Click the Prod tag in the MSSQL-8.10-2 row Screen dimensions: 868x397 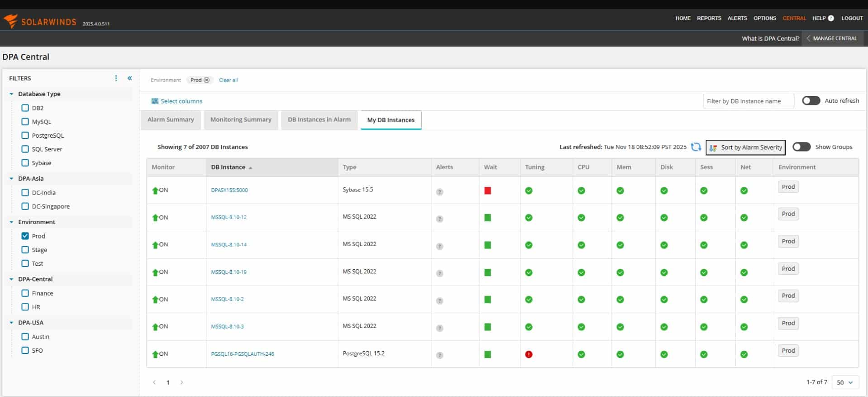coord(788,296)
